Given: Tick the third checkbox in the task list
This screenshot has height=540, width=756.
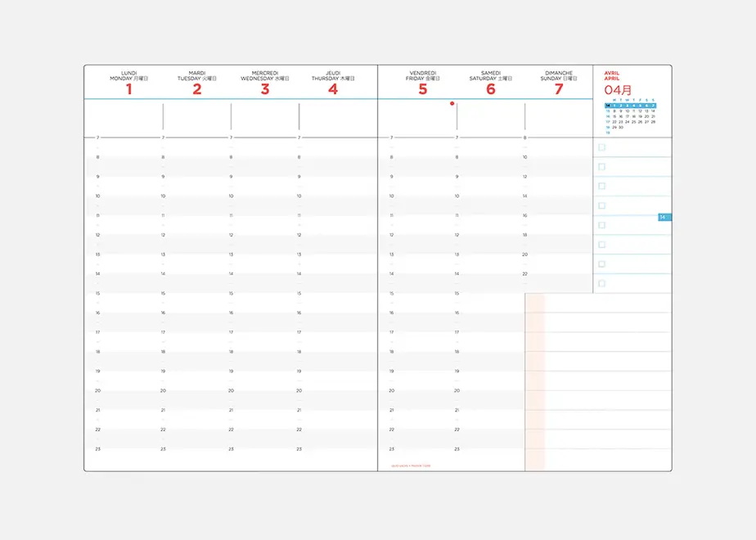Looking at the screenshot, I should coord(601,186).
